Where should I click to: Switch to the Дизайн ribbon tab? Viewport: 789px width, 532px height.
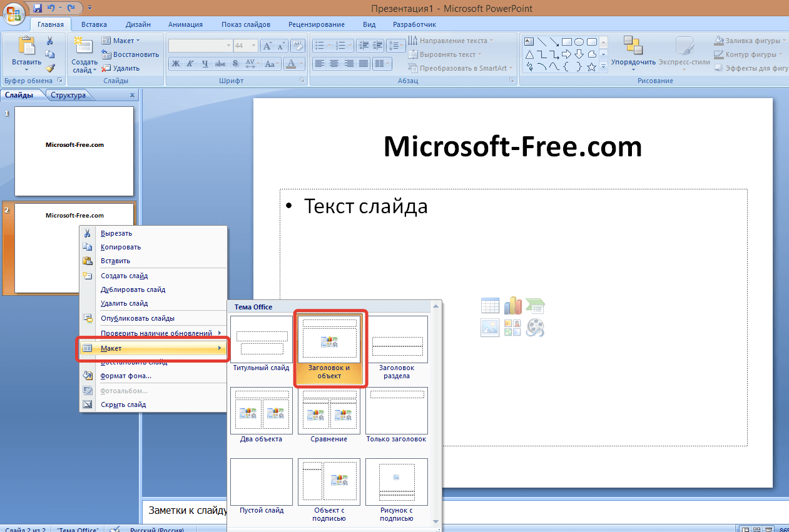tap(138, 24)
